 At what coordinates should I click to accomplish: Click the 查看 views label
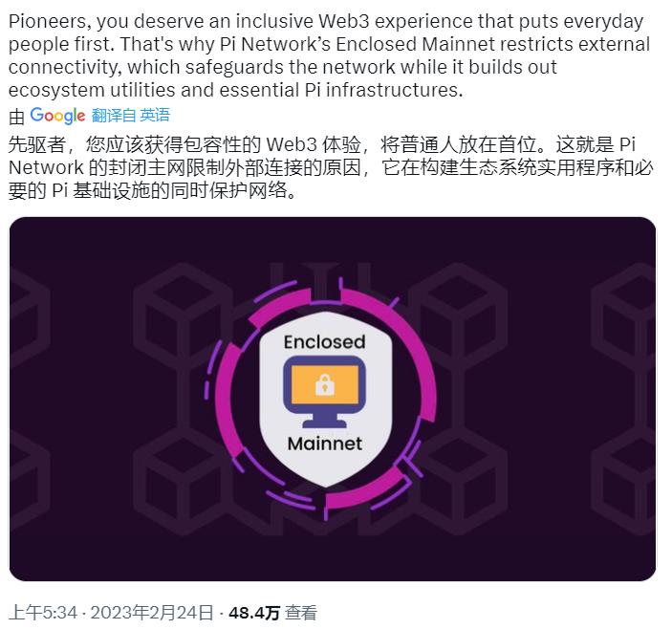point(301,613)
